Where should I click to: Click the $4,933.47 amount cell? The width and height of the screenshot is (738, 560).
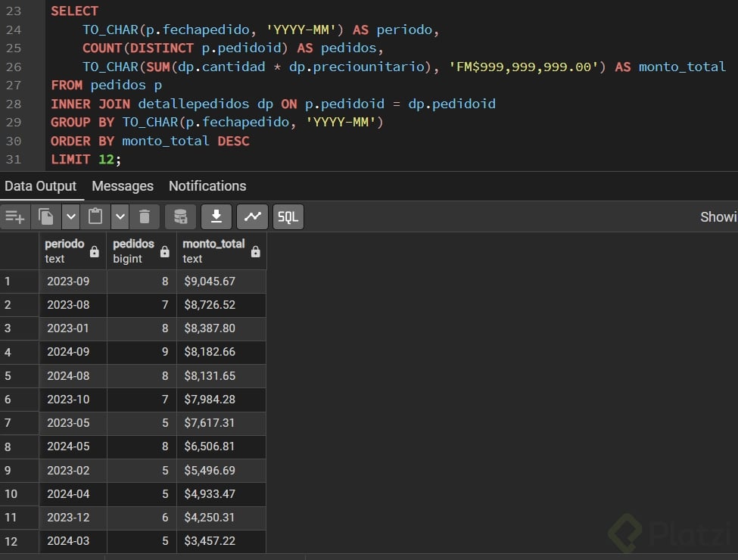pos(221,494)
